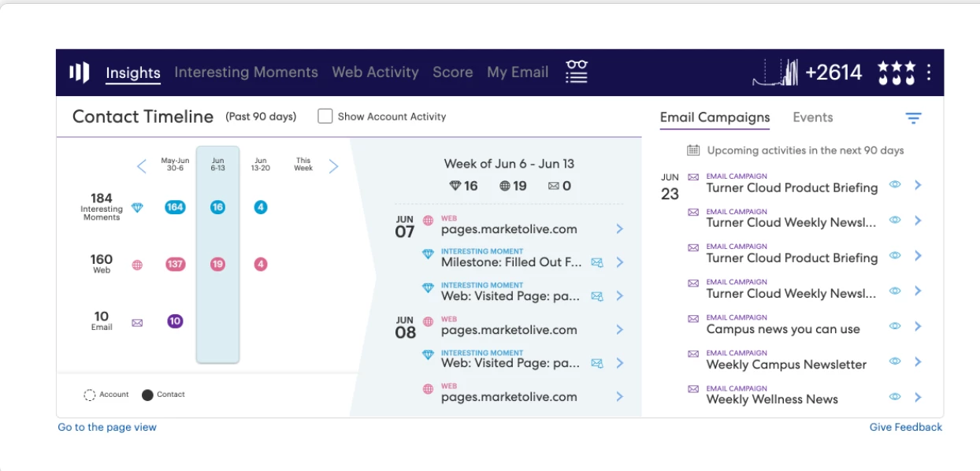
Task: Click envelope icon beside Campus news you can use
Action: 693,318
